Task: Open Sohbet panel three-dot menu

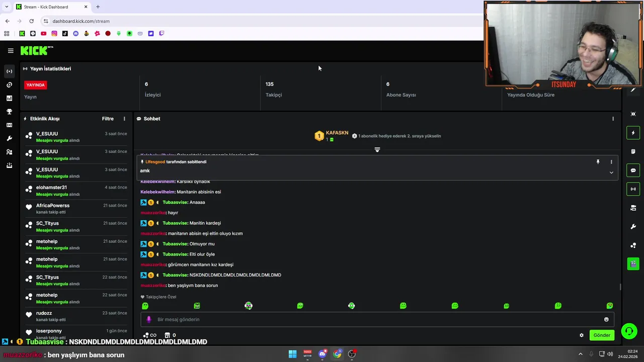Action: (613, 119)
